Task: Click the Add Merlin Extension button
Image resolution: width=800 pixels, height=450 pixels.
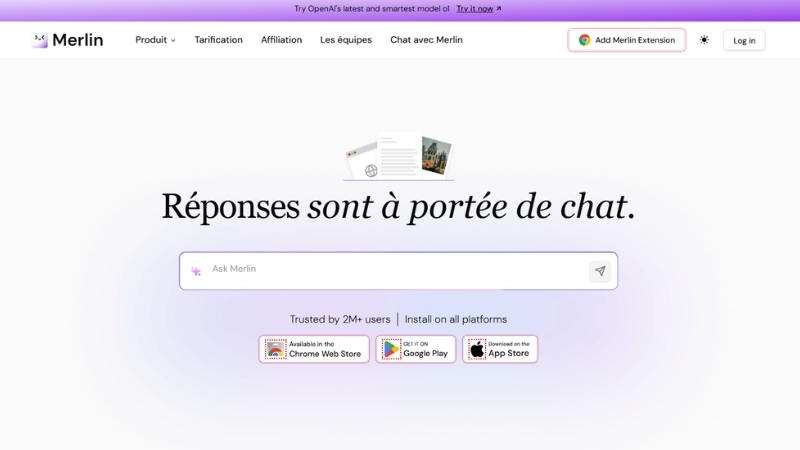Action: pyautogui.click(x=627, y=40)
